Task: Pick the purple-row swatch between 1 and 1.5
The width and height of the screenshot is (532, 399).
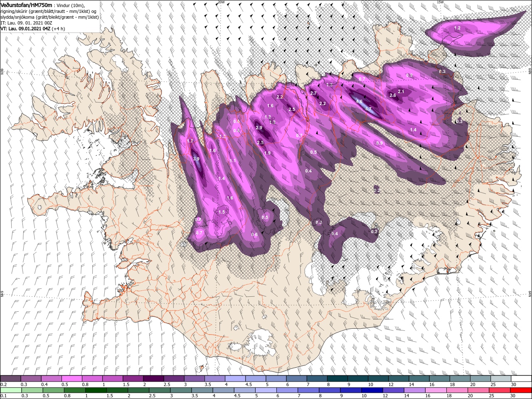Action: coord(112,379)
